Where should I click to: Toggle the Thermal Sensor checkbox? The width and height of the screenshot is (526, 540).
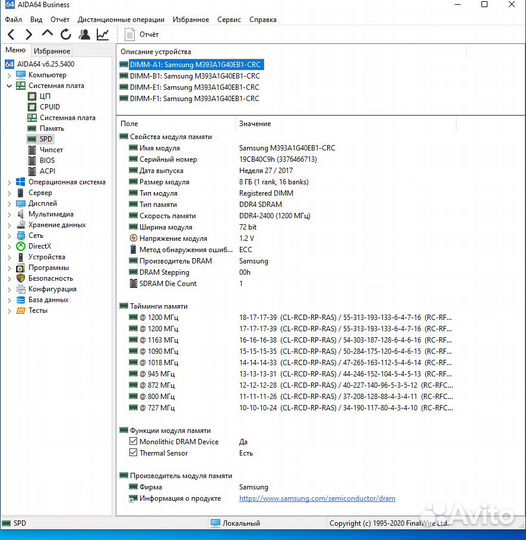(x=133, y=452)
